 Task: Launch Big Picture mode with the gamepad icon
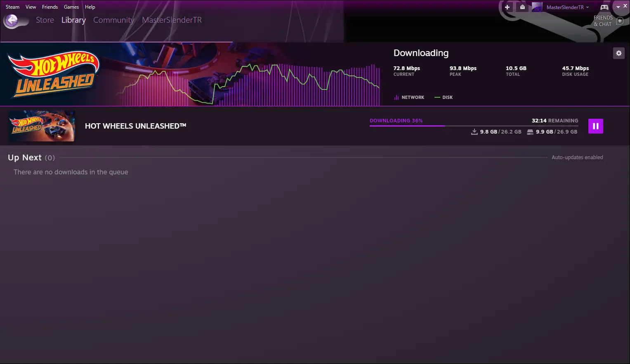pos(604,7)
